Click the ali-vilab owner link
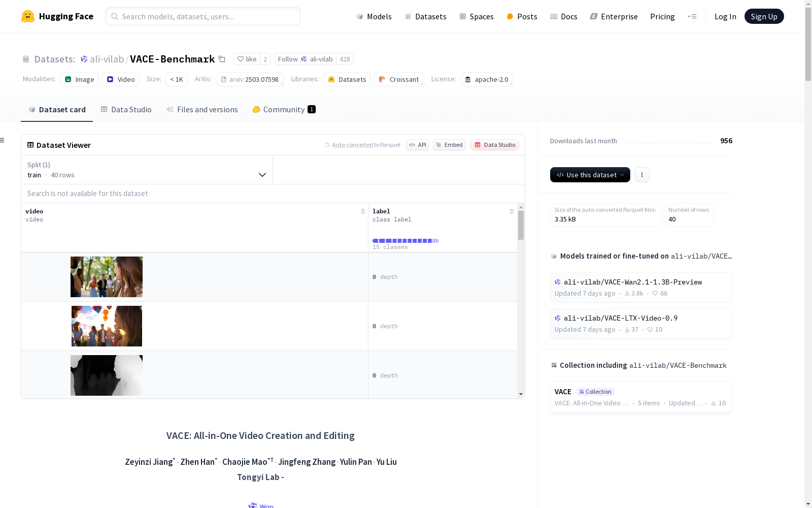 pyautogui.click(x=107, y=59)
